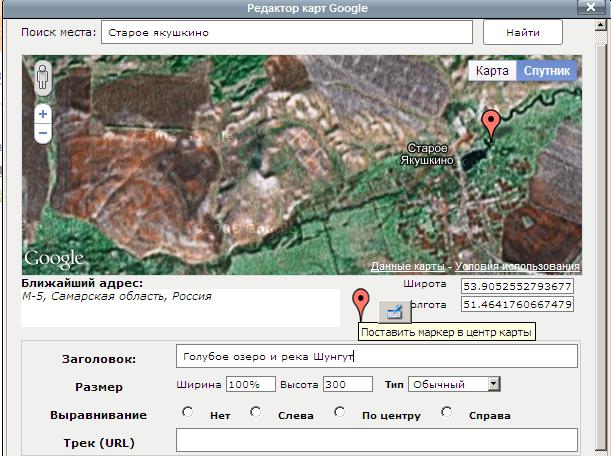Click the red marker pin on the map
The width and height of the screenshot is (611, 459).
(490, 124)
